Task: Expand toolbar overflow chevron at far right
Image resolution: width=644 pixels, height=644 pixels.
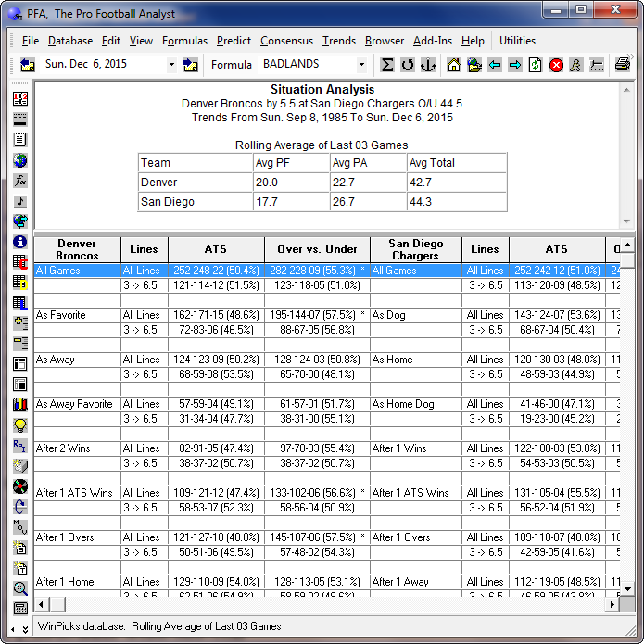Action: pos(630,57)
